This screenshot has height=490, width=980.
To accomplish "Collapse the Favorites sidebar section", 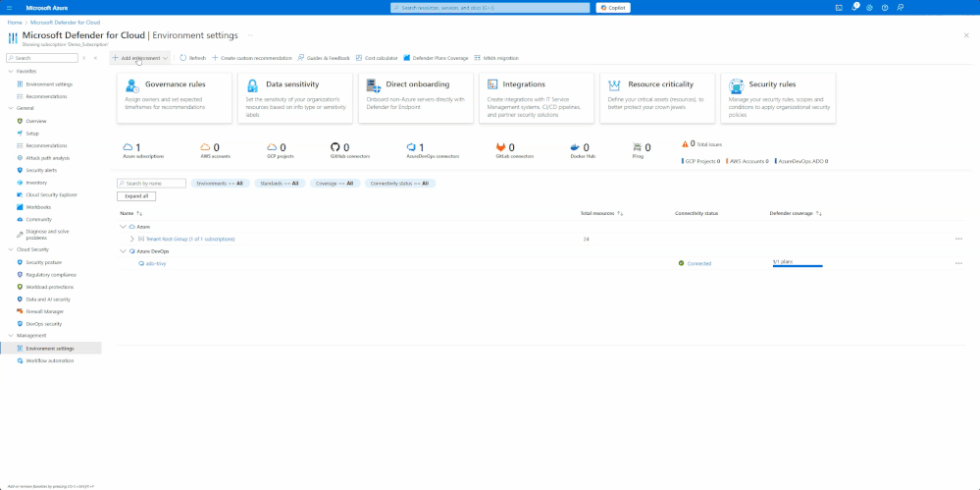I will pyautogui.click(x=10, y=72).
